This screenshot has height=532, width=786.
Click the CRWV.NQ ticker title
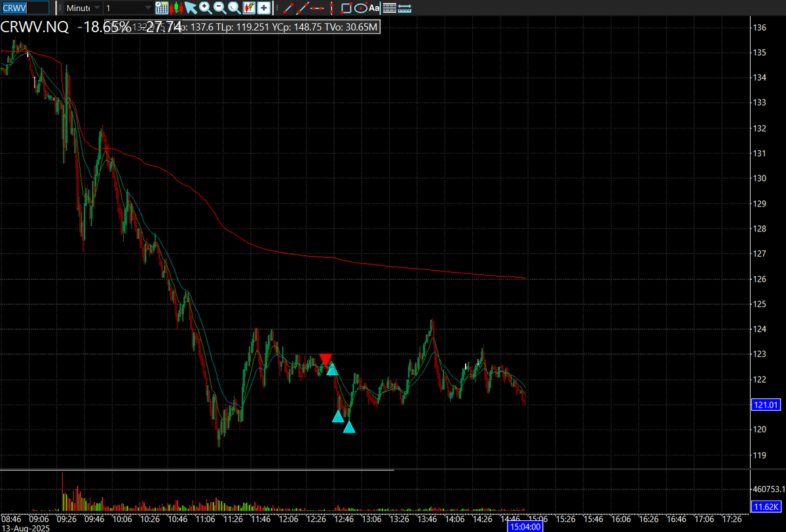click(34, 28)
